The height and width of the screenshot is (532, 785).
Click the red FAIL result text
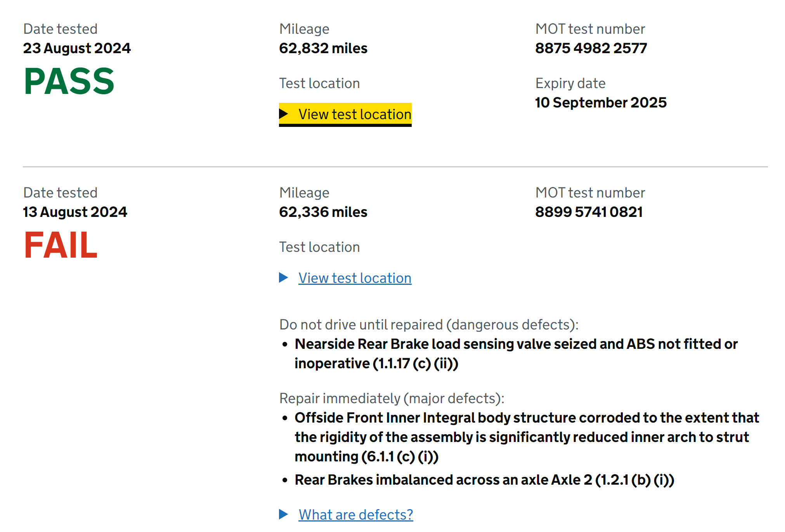coord(61,245)
